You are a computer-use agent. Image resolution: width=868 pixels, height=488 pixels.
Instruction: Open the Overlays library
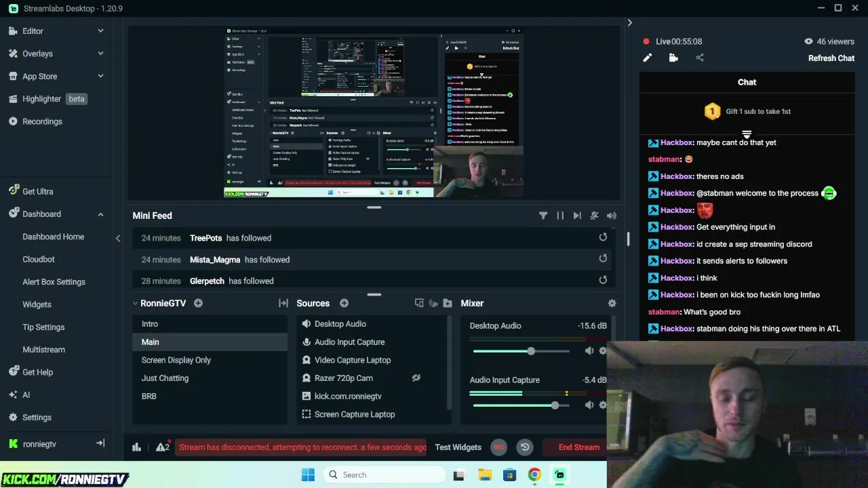37,54
